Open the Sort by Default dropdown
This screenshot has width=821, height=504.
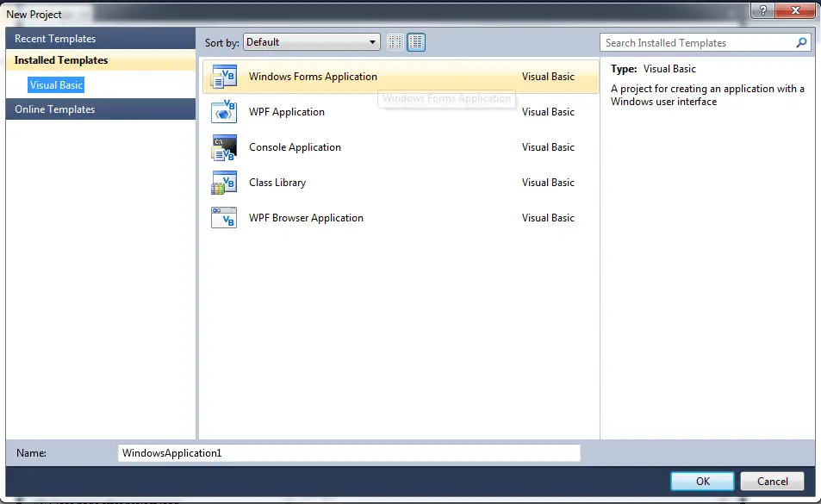(312, 42)
